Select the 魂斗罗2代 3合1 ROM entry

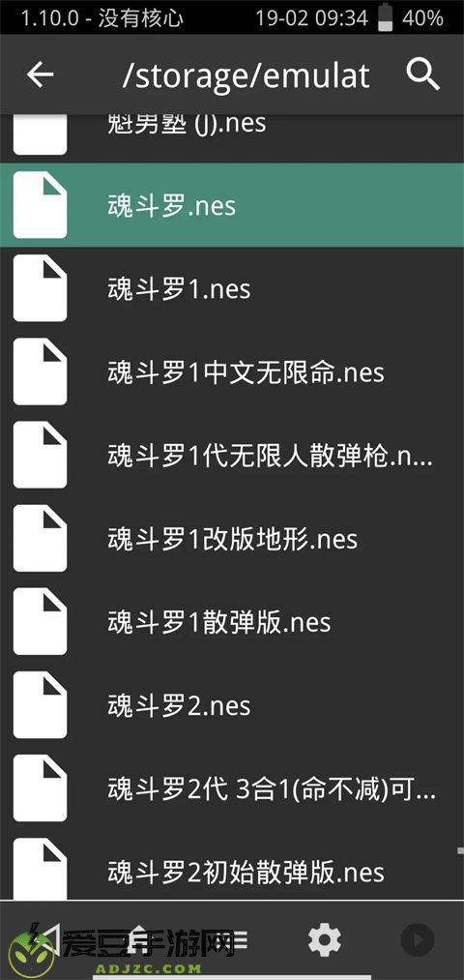click(232, 788)
